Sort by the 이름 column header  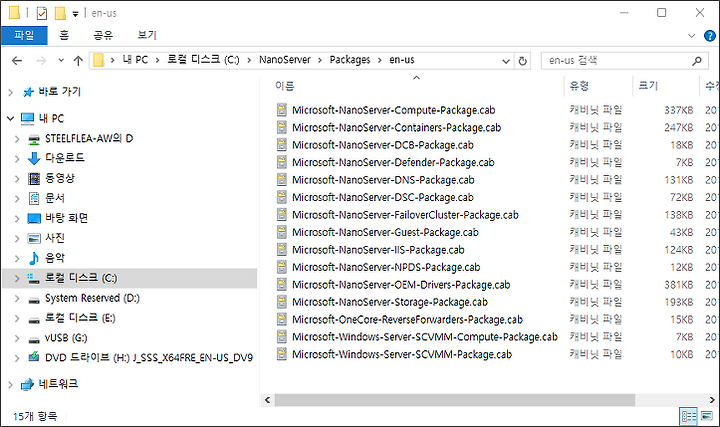[x=285, y=86]
